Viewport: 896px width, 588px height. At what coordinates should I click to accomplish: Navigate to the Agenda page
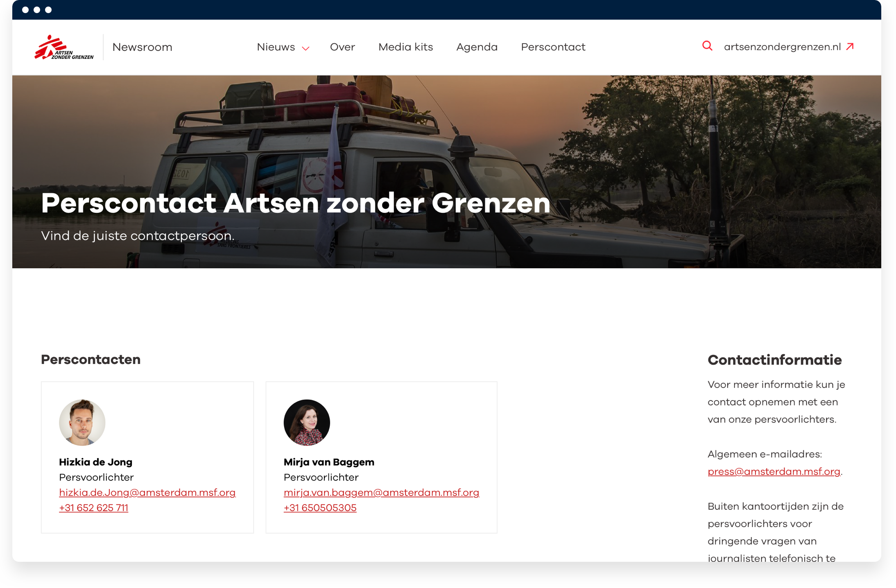477,47
